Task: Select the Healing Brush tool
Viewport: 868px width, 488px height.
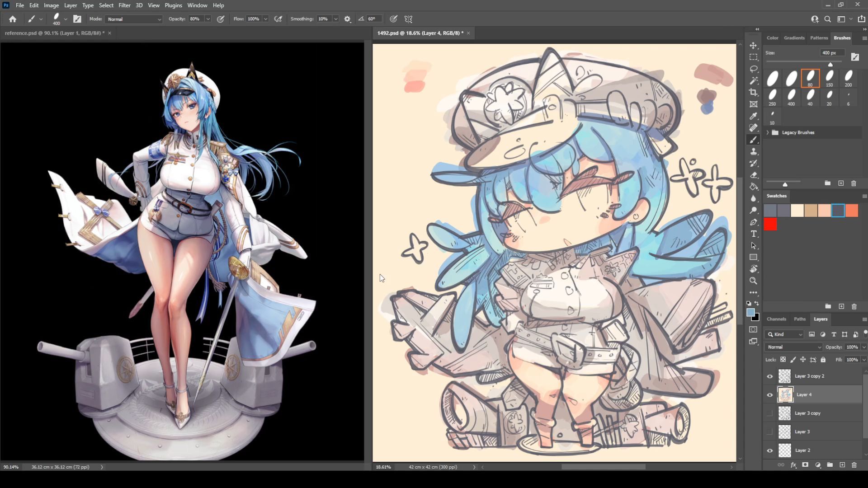Action: (x=753, y=128)
